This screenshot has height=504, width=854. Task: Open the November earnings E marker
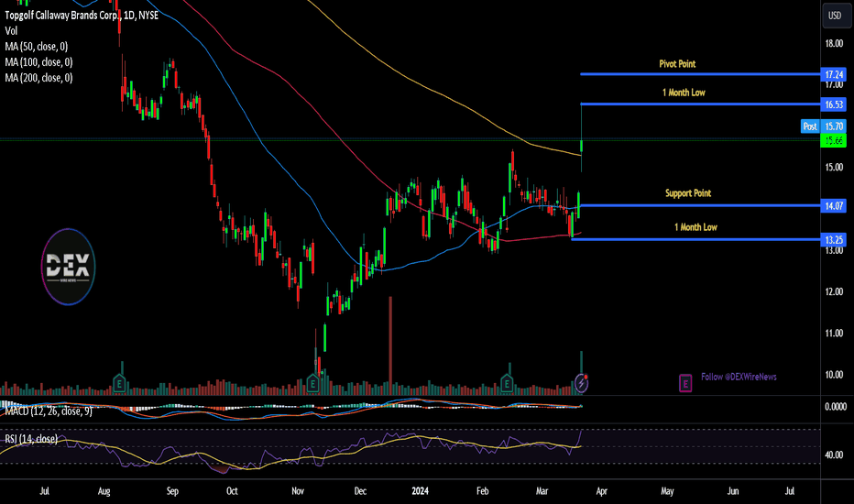coord(312,384)
